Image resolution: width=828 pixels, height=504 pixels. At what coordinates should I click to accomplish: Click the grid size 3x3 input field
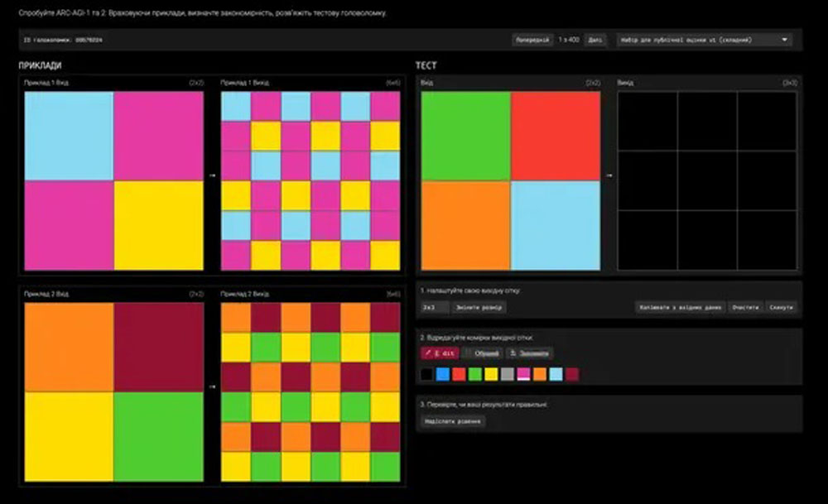click(435, 307)
